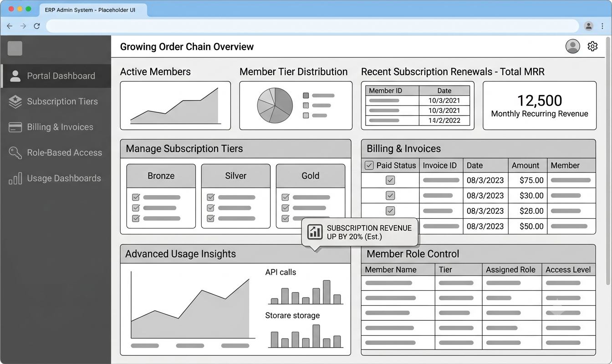The width and height of the screenshot is (612, 364).
Task: Click the 12,500 Monthly Recurring Revenue card
Action: [x=540, y=106]
